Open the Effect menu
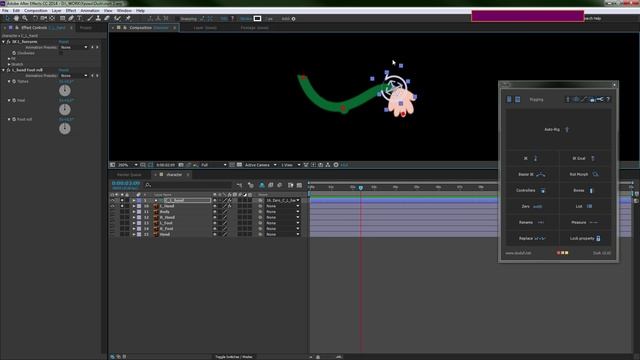Screen dimensions: 640x360 [x=71, y=11]
